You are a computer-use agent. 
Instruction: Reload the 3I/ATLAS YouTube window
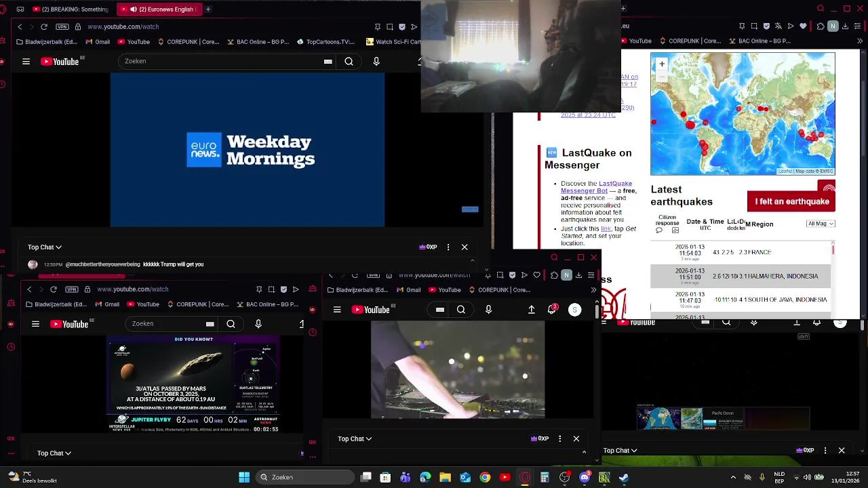click(54, 289)
